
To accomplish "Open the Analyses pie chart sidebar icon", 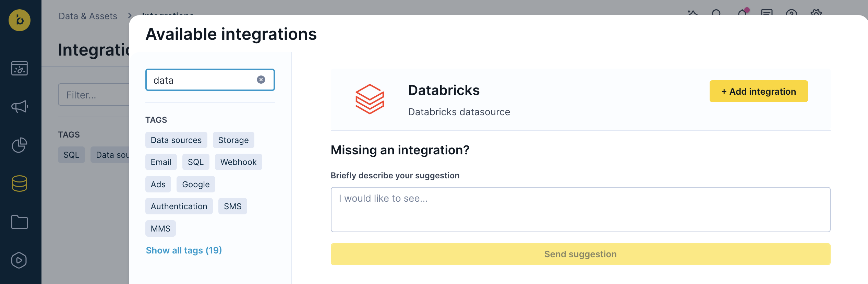I will (20, 145).
